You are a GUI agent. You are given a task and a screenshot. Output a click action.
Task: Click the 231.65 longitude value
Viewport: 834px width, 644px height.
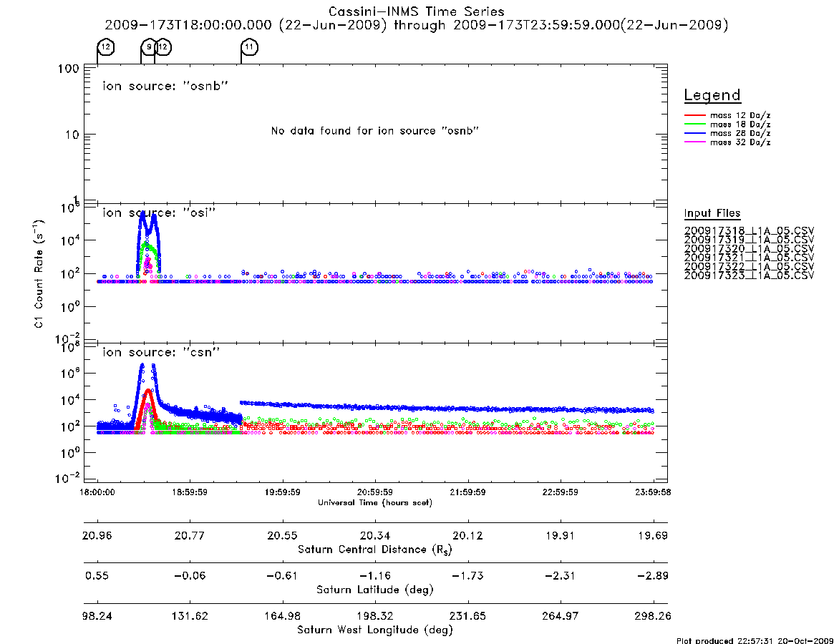tap(467, 616)
